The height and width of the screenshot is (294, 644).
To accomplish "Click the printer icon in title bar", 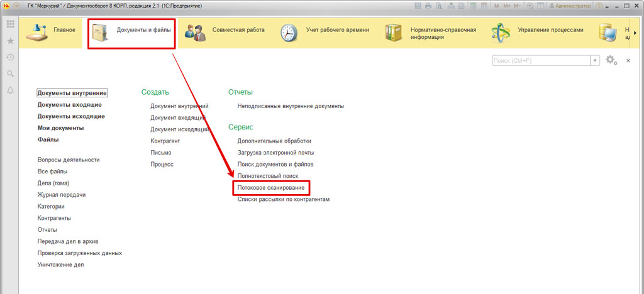I will pyautogui.click(x=428, y=6).
